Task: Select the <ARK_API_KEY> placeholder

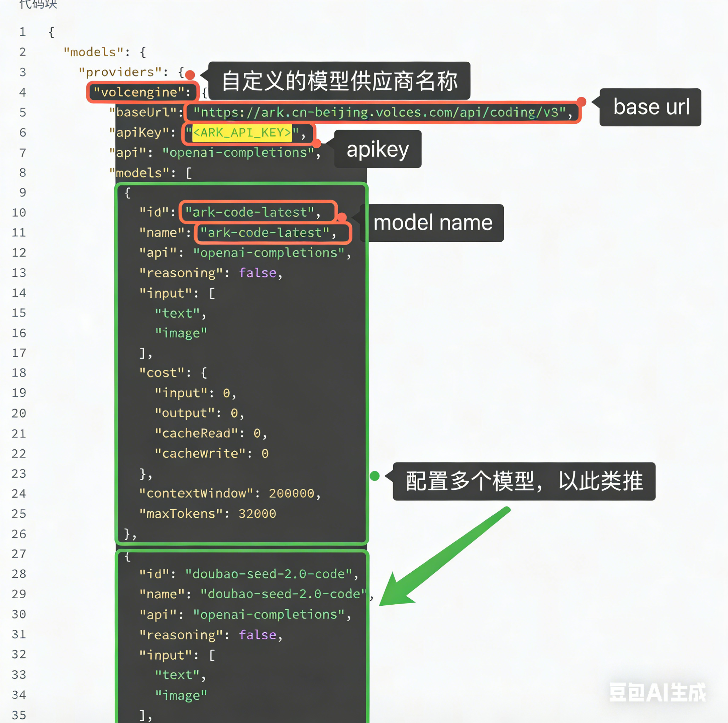Action: pyautogui.click(x=242, y=132)
